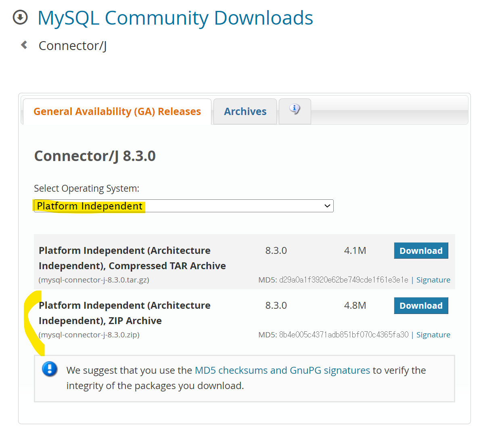
Task: Click the file name mysql-connector-j-8.3.0.zip
Action: pyautogui.click(x=89, y=335)
